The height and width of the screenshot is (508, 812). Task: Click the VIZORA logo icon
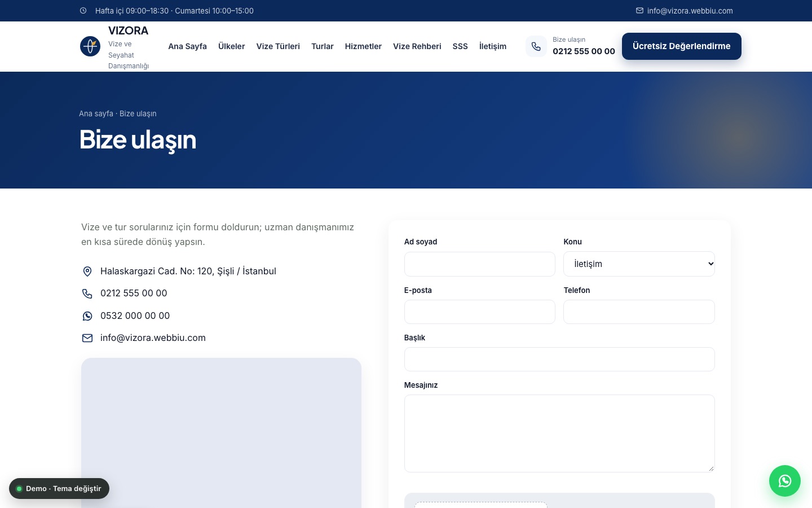point(90,46)
